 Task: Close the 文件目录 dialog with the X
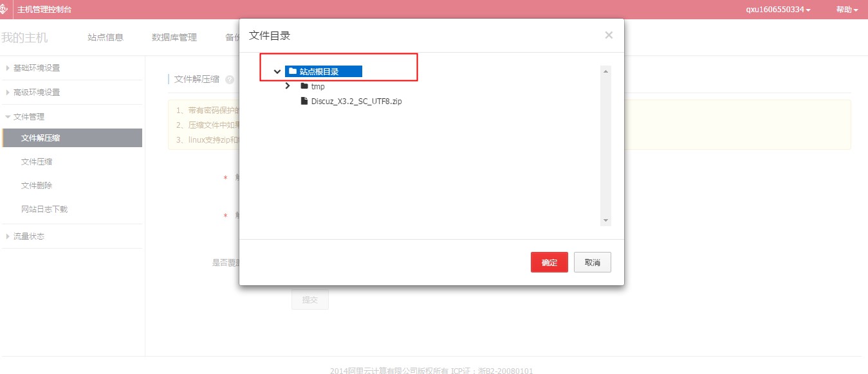(x=609, y=35)
